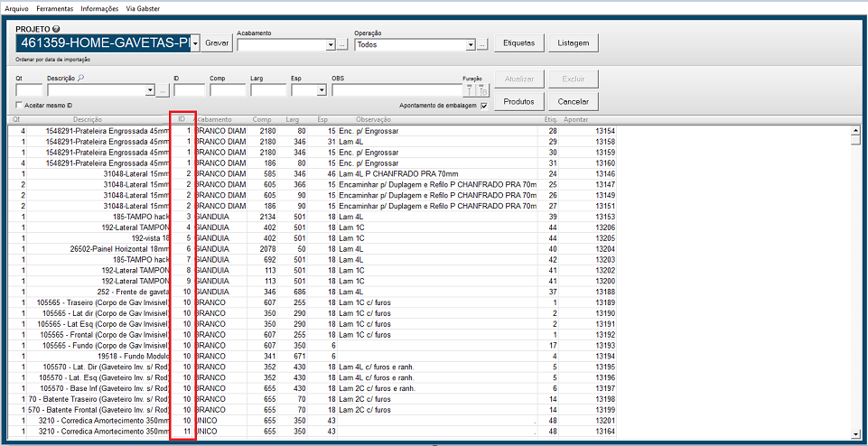Screen dimensions: 868x446
Task: Sort by the Descrição column header
Action: click(x=88, y=119)
